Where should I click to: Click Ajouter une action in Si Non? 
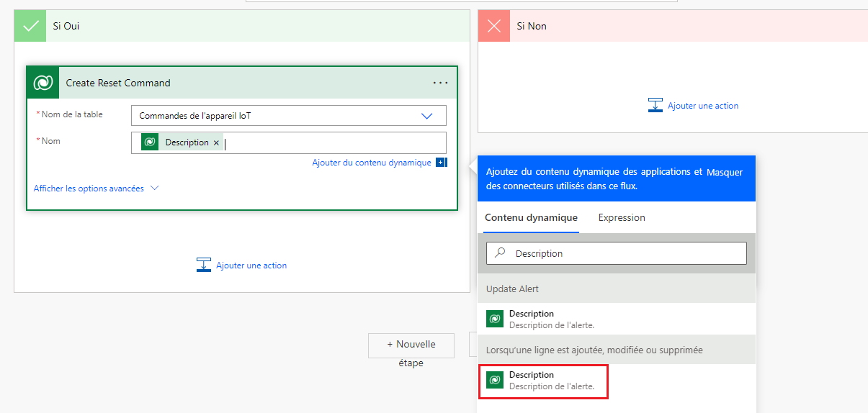tap(703, 106)
